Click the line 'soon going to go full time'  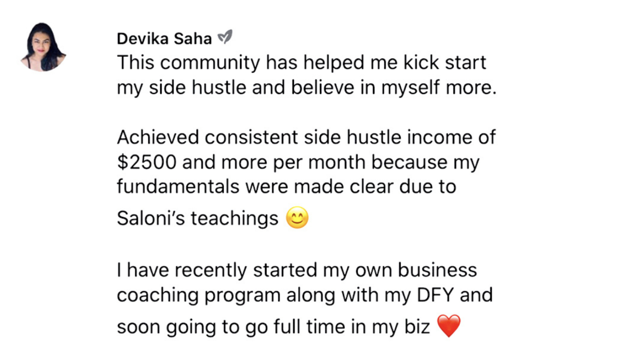(x=273, y=327)
